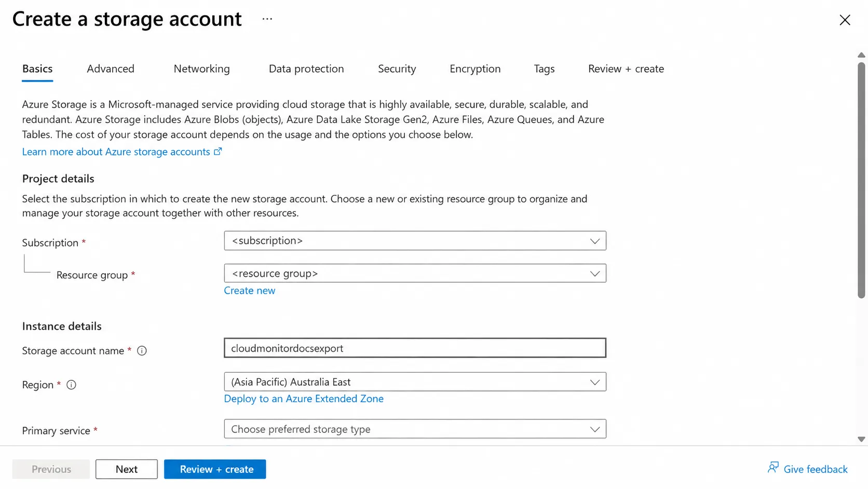Click the Project details heading
The image size is (868, 489).
pyautogui.click(x=58, y=178)
